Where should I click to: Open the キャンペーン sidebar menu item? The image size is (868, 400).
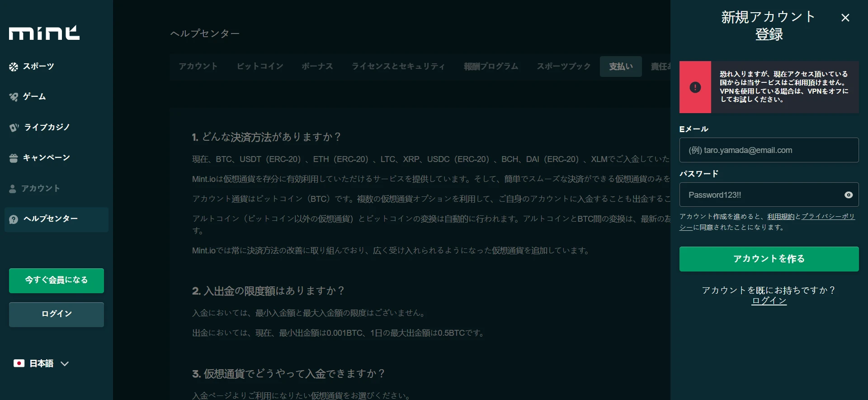click(57, 158)
